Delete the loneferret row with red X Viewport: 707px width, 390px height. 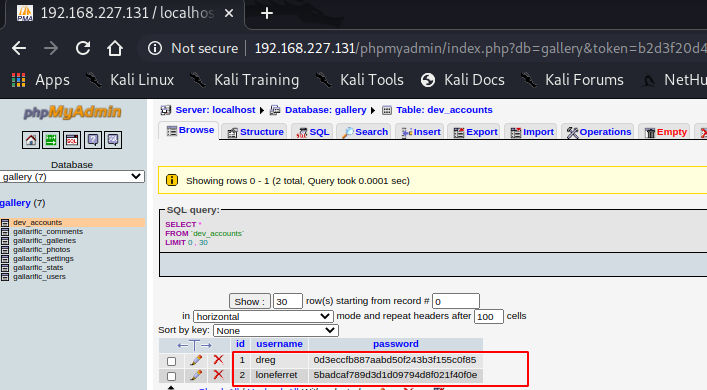pos(219,374)
